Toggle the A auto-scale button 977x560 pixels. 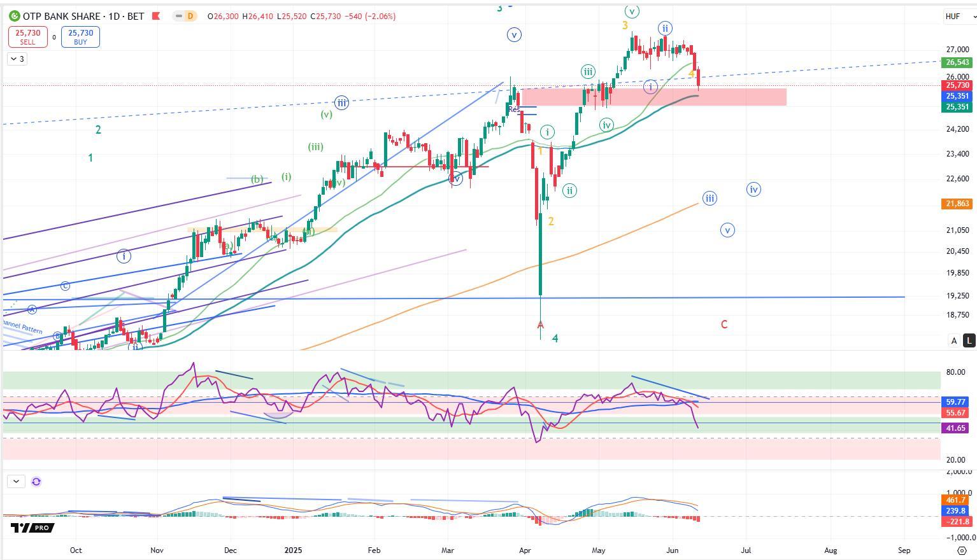954,340
